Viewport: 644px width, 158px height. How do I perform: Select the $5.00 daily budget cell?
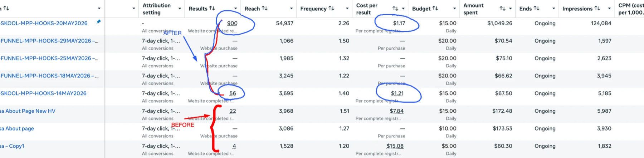pos(449,146)
